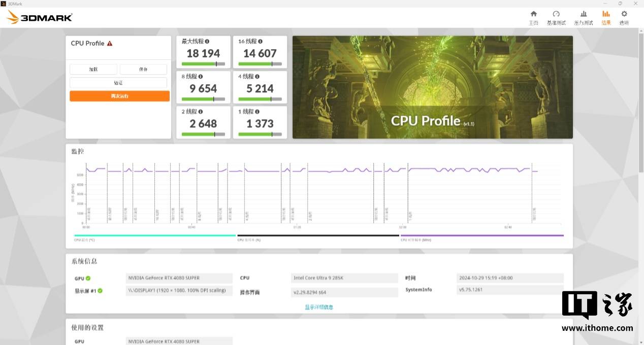Click info icon beside 最大线程 score
This screenshot has height=345, width=644.
click(207, 41)
